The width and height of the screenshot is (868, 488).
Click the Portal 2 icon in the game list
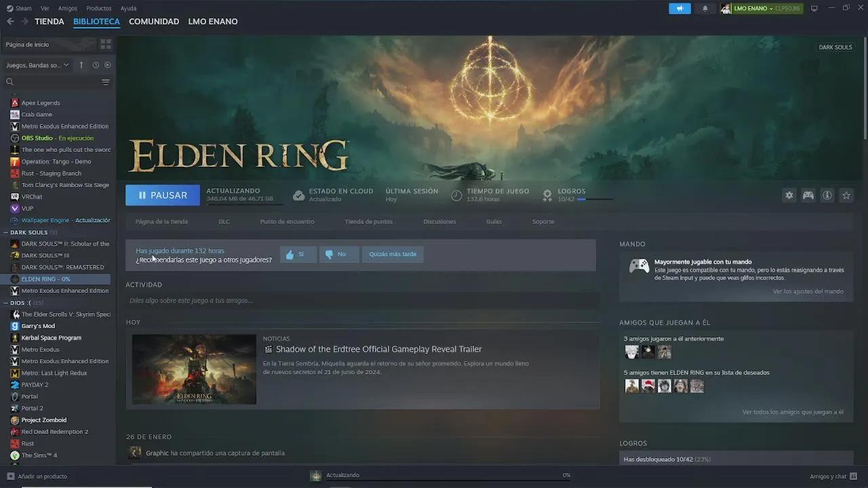(15, 408)
